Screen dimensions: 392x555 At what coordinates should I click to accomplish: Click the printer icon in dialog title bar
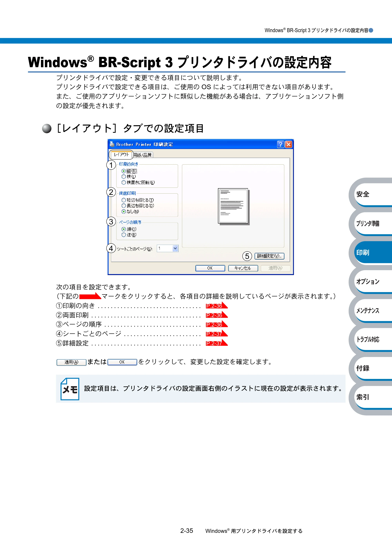click(112, 144)
